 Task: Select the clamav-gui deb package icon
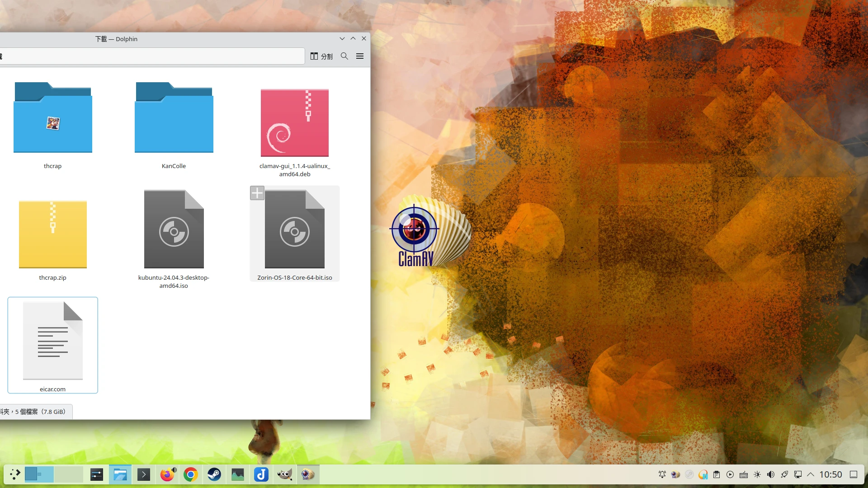click(294, 123)
